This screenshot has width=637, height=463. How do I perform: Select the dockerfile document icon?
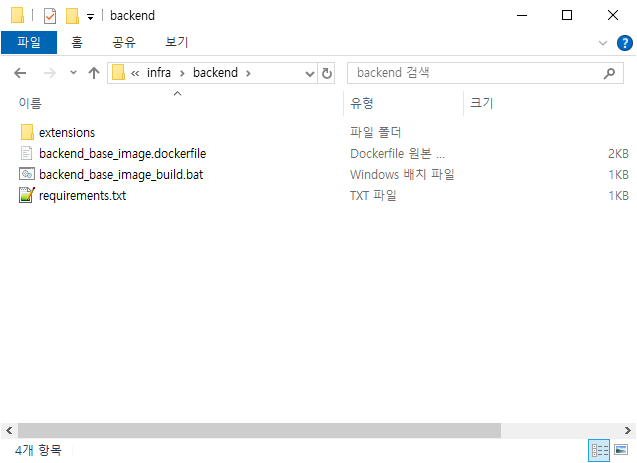(x=26, y=154)
